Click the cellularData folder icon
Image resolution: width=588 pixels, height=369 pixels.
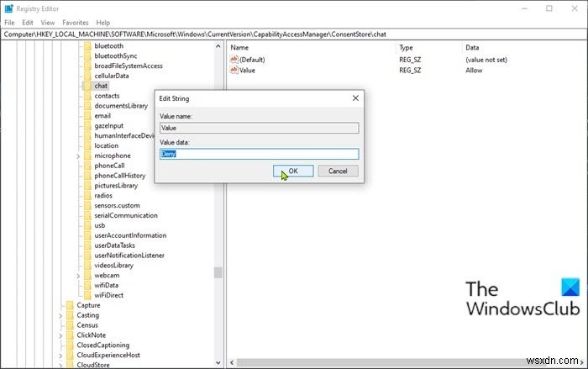tap(87, 76)
